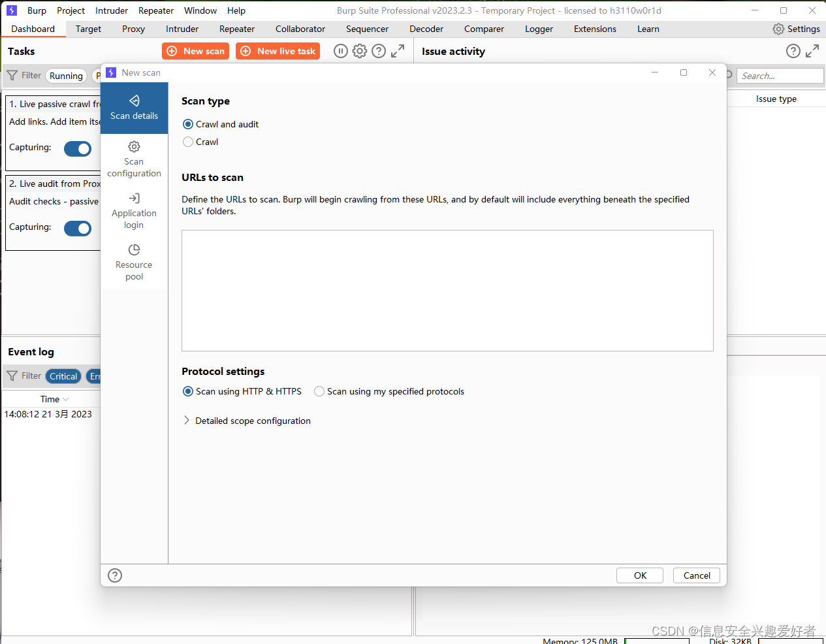826x644 pixels.
Task: Switch to the Comparer tab
Action: [x=484, y=29]
